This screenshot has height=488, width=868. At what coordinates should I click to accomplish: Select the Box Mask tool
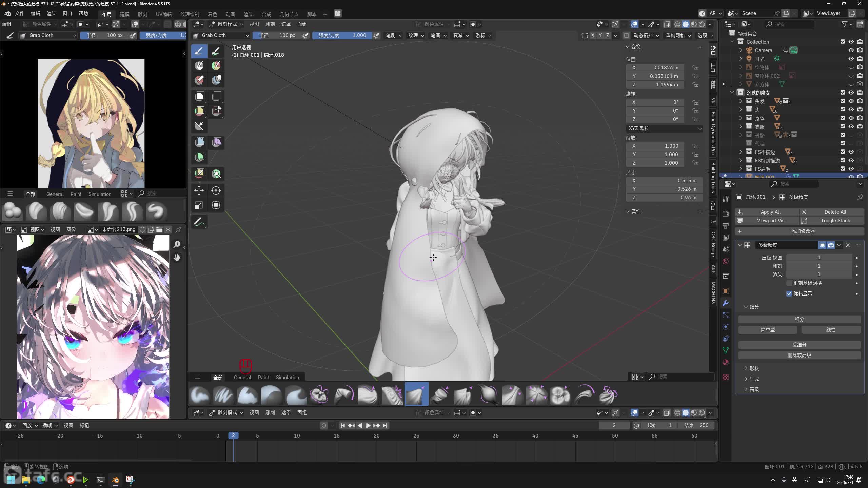(x=199, y=96)
